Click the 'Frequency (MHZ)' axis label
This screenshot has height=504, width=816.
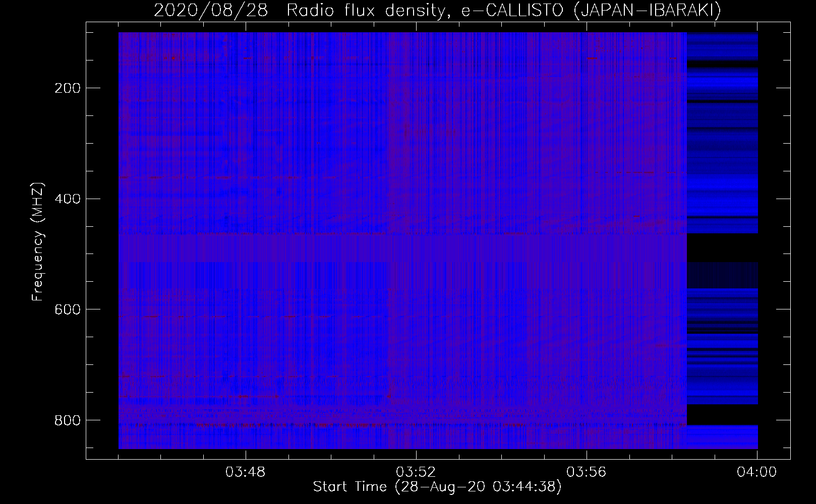38,241
